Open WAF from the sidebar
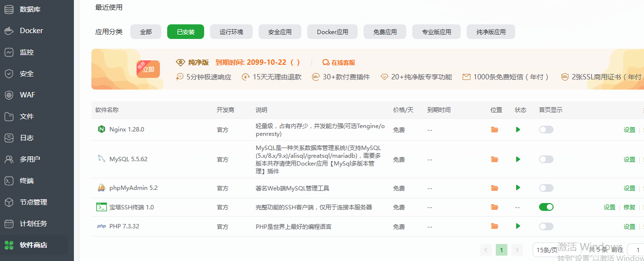Image resolution: width=644 pixels, height=261 pixels. (x=27, y=95)
